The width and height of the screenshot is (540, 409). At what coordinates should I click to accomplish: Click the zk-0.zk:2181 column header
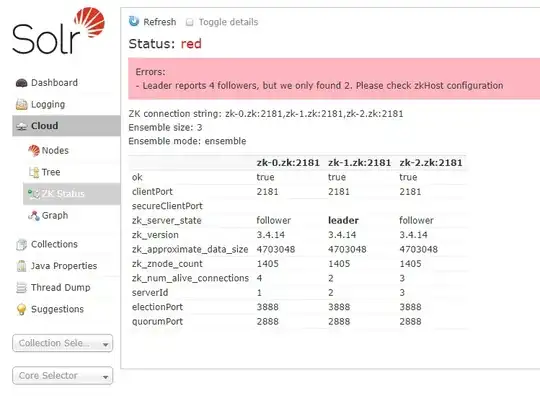pyautogui.click(x=288, y=163)
